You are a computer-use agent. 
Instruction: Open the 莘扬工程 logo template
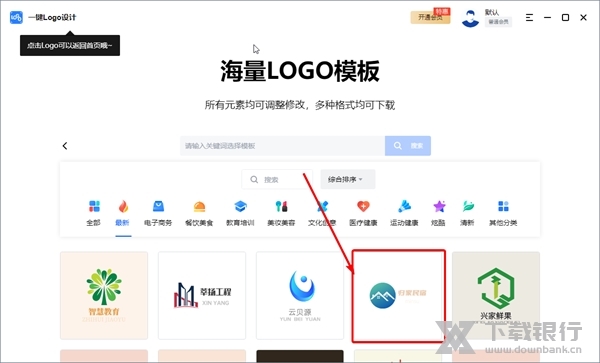tap(202, 295)
